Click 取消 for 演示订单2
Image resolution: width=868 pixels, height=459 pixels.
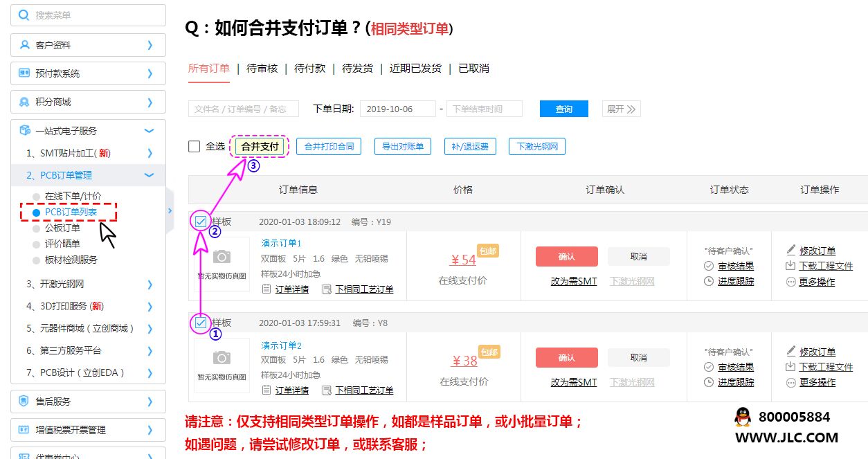[638, 357]
